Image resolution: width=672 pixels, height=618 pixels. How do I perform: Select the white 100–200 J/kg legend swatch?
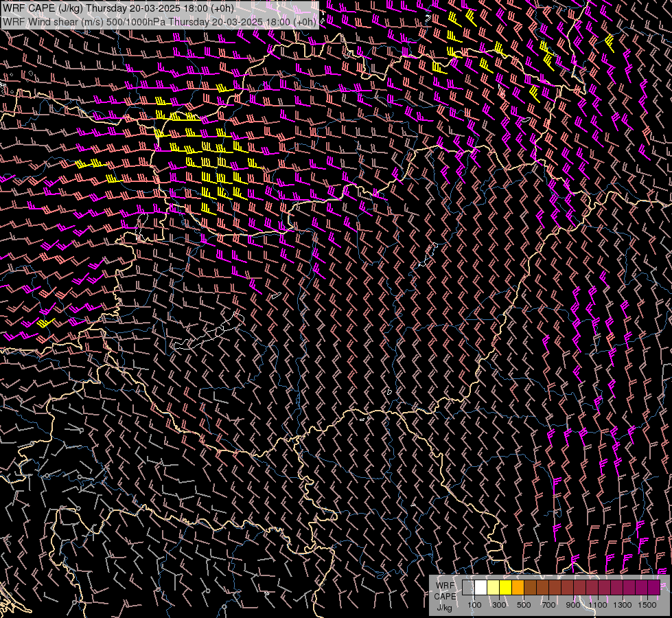(x=481, y=587)
